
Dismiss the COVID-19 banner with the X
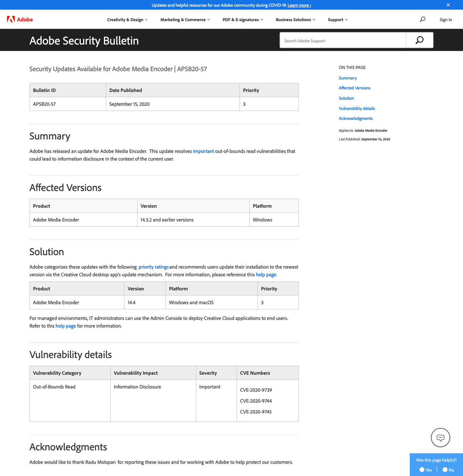click(448, 5)
